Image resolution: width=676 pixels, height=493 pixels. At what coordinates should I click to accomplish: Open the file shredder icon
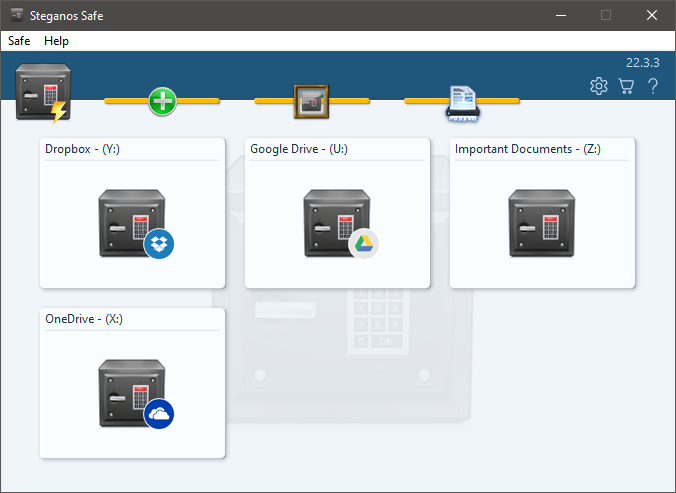click(x=461, y=103)
